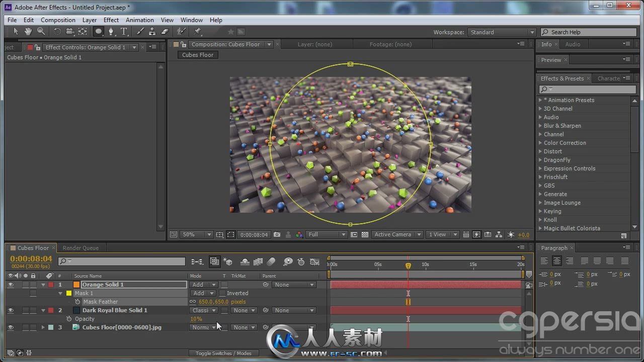Toggle Auto-keyframe stopwatch icon in timeline header
Screen dimensions: 644x362
coord(301,261)
